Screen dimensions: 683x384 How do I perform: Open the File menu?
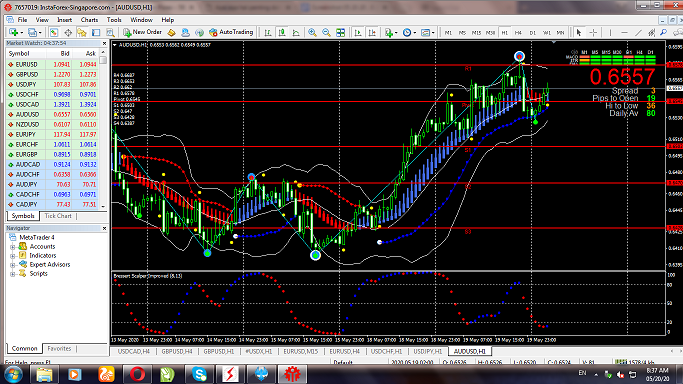(x=22, y=20)
